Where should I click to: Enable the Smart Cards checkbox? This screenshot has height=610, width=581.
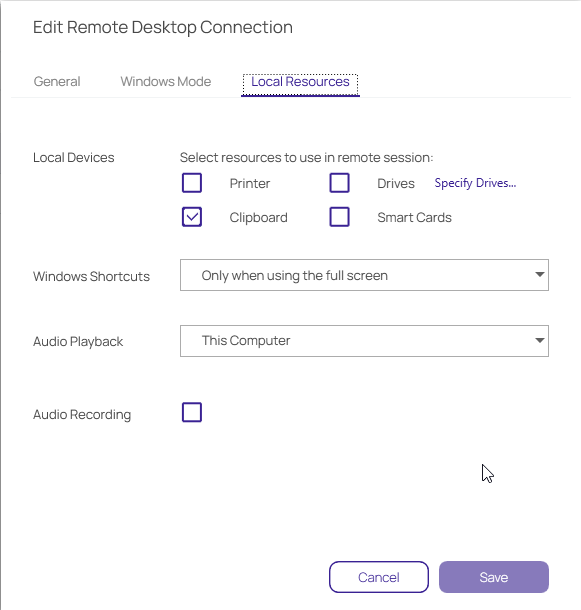tap(339, 217)
